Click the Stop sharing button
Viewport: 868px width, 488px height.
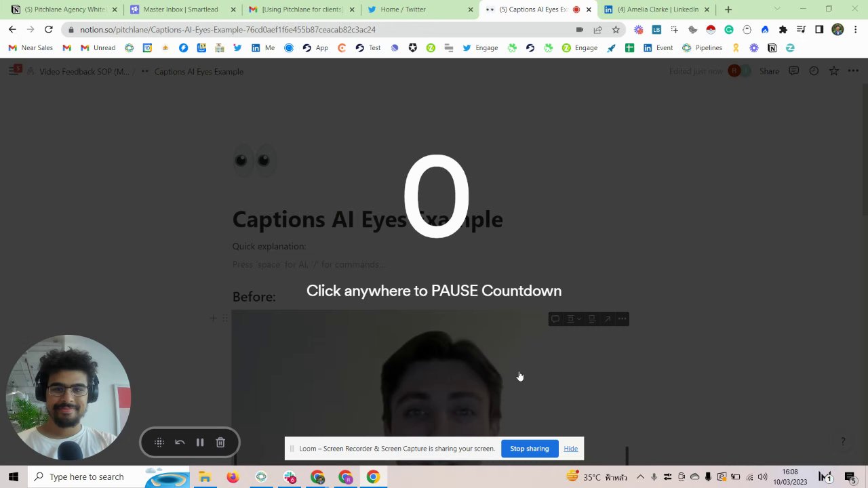point(529,449)
